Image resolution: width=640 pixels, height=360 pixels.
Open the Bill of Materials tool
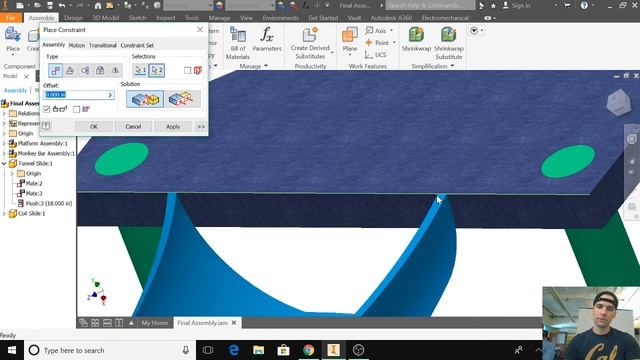pyautogui.click(x=238, y=43)
